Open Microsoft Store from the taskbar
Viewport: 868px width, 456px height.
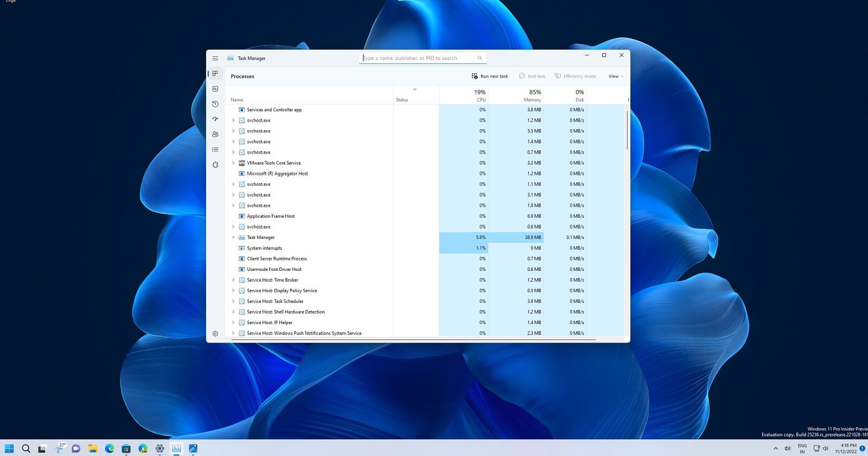(126, 448)
